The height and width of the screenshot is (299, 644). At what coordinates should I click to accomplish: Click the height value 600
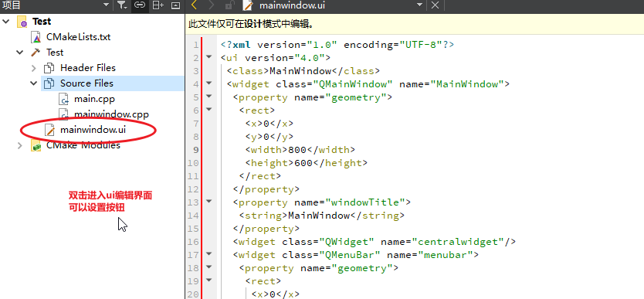(303, 163)
